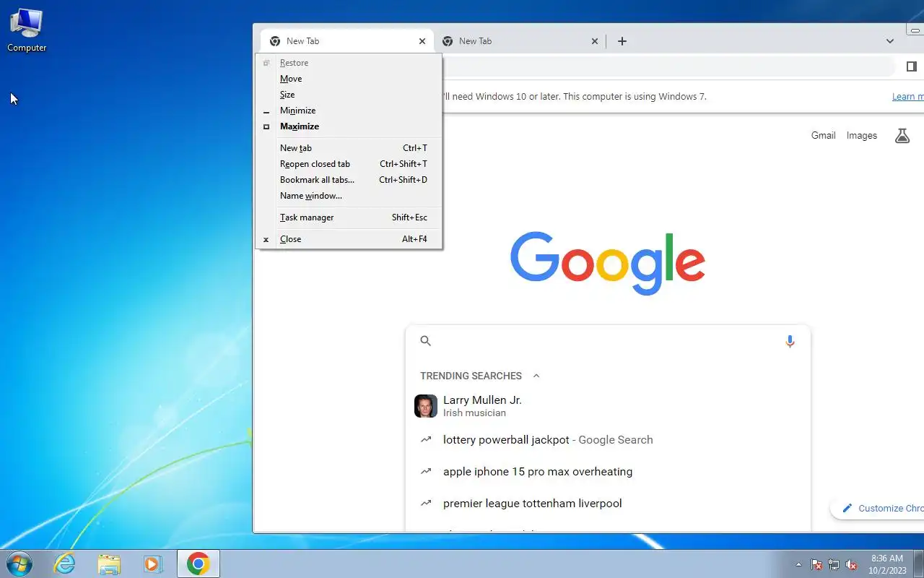The width and height of the screenshot is (924, 578).
Task: Close the first New Tab
Action: point(422,41)
